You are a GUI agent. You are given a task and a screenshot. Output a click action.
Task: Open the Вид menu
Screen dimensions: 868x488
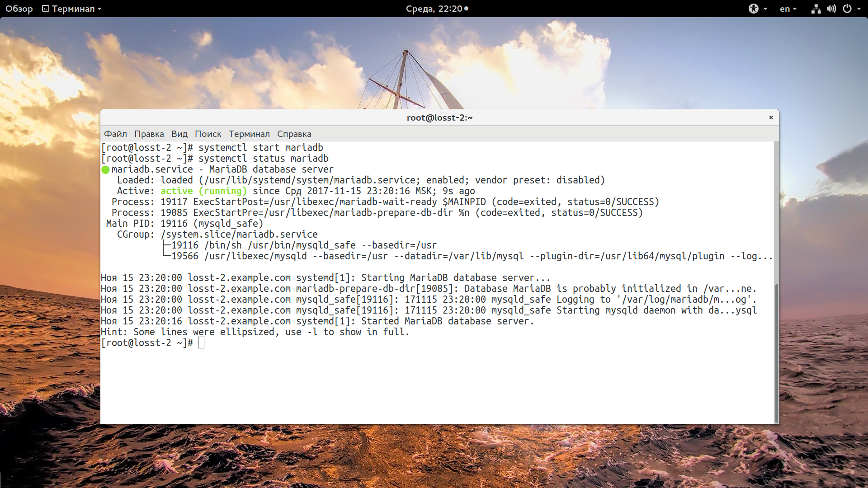click(x=179, y=134)
